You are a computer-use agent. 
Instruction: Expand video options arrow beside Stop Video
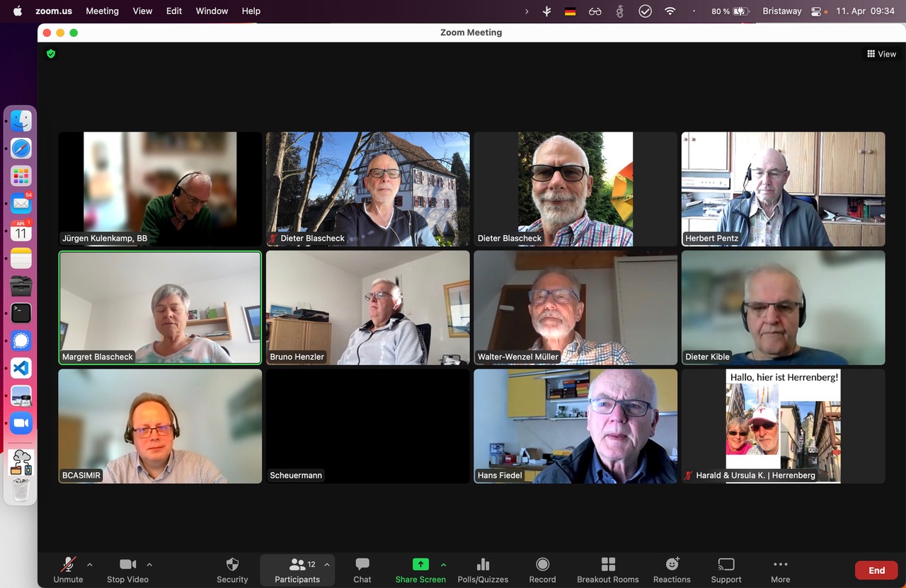[x=149, y=565]
